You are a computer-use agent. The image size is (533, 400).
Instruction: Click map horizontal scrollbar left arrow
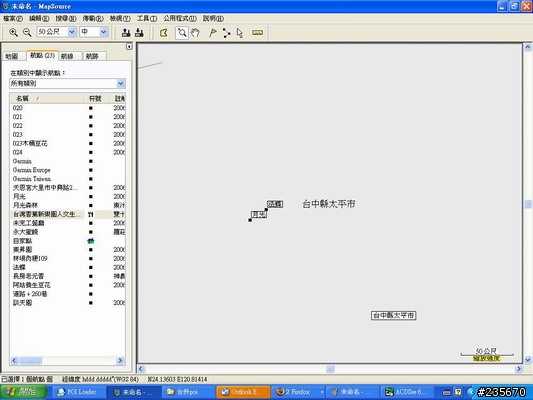tap(141, 369)
